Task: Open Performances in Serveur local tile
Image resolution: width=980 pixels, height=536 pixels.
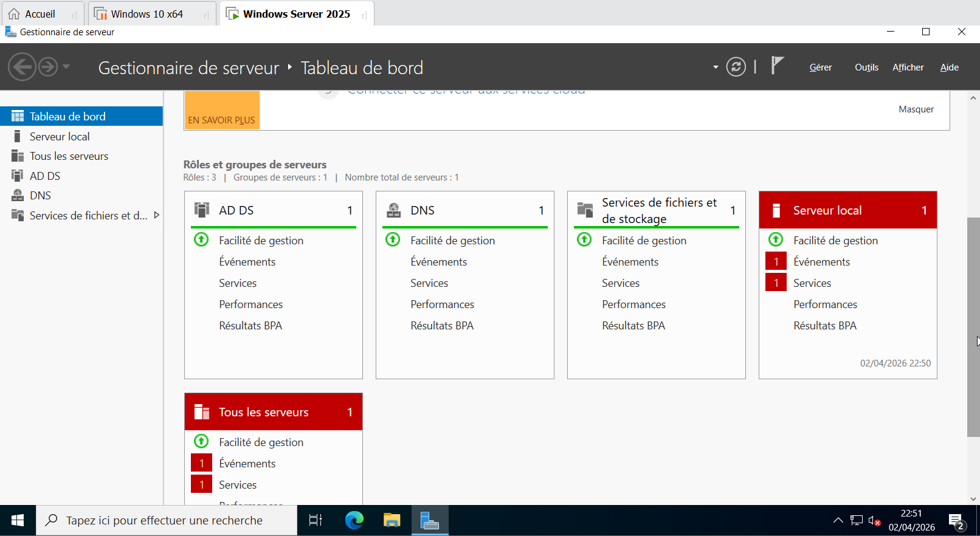Action: click(825, 304)
